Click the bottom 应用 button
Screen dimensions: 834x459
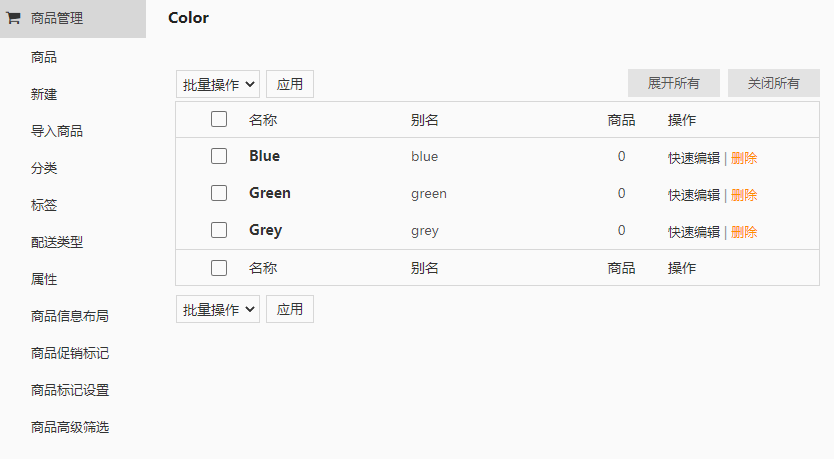coord(290,309)
